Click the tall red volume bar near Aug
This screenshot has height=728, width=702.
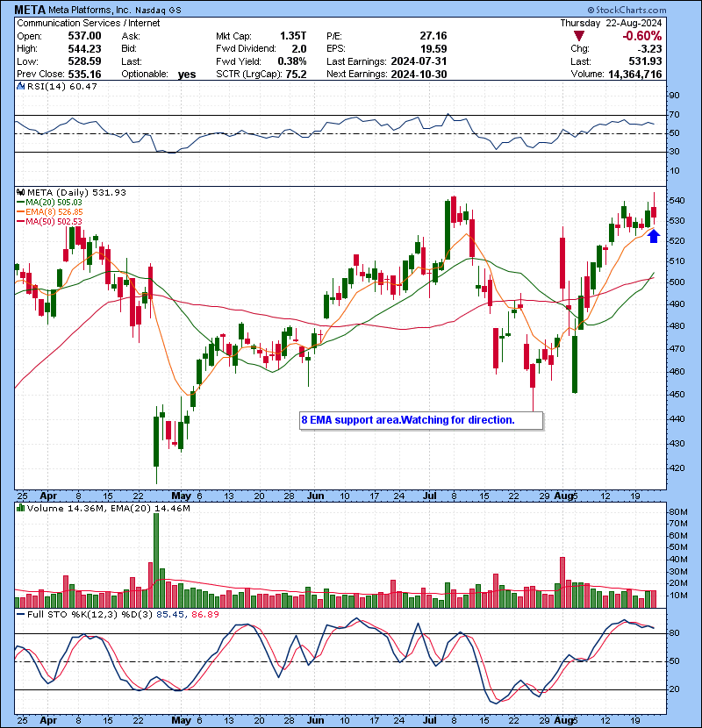[x=562, y=582]
